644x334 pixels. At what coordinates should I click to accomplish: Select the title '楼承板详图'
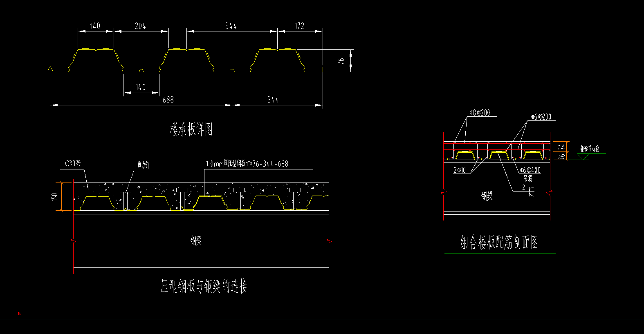191,130
